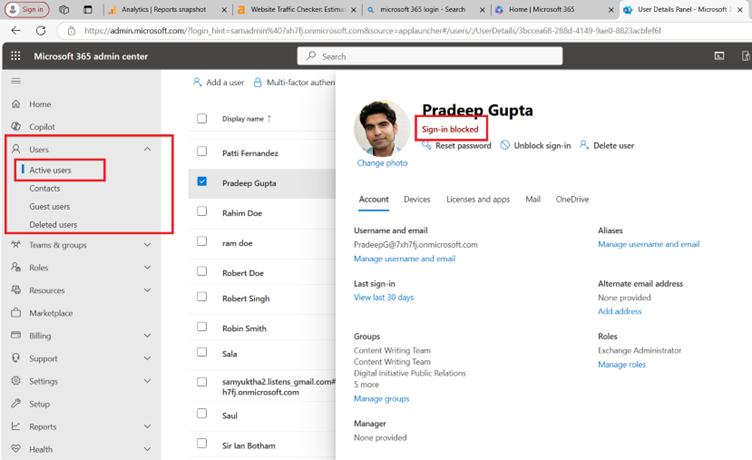Screen dimensions: 752x460
Task: Open Multi-factor authentication lock icon
Action: (258, 82)
